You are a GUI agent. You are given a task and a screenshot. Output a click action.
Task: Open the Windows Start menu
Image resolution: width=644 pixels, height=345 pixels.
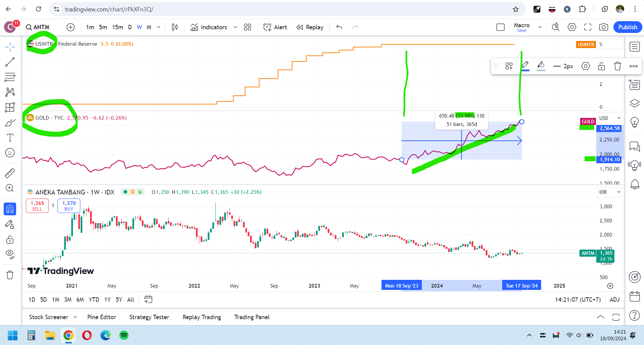tap(13, 335)
